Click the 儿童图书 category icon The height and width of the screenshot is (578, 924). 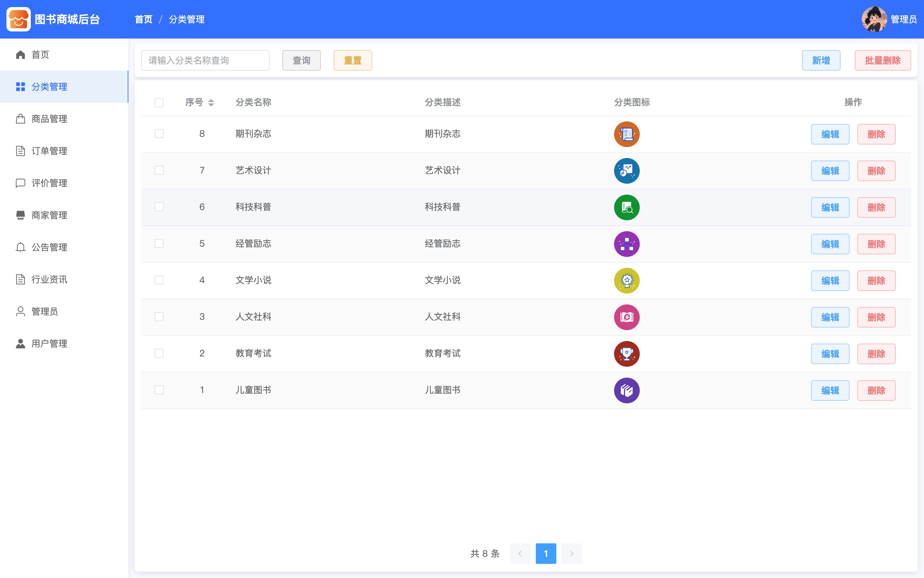627,390
